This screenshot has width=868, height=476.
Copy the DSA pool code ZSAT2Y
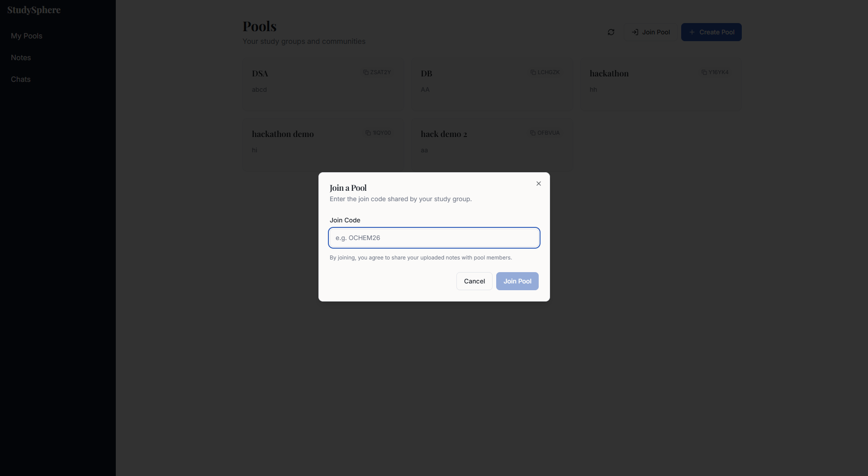377,72
